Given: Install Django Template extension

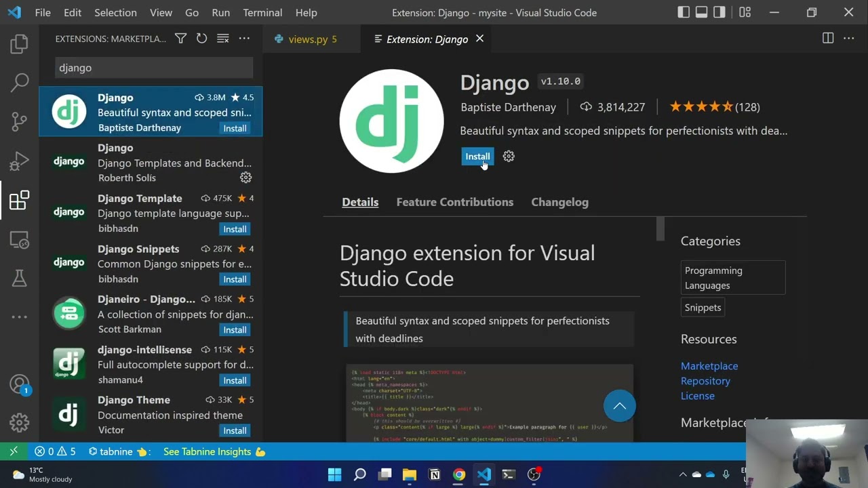Looking at the screenshot, I should (235, 229).
